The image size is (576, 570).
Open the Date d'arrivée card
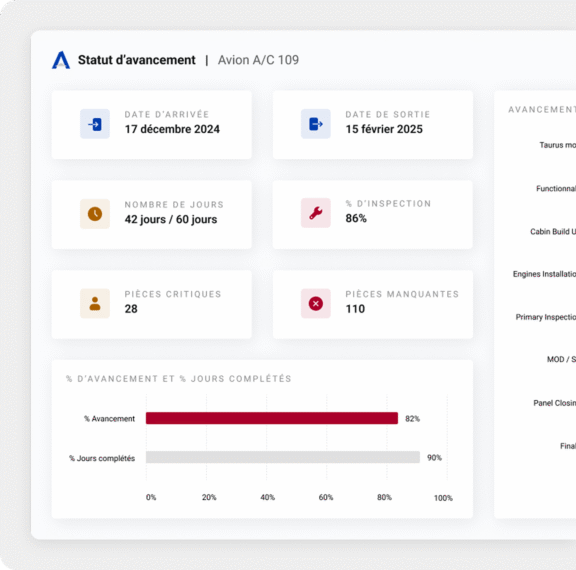pyautogui.click(x=152, y=125)
